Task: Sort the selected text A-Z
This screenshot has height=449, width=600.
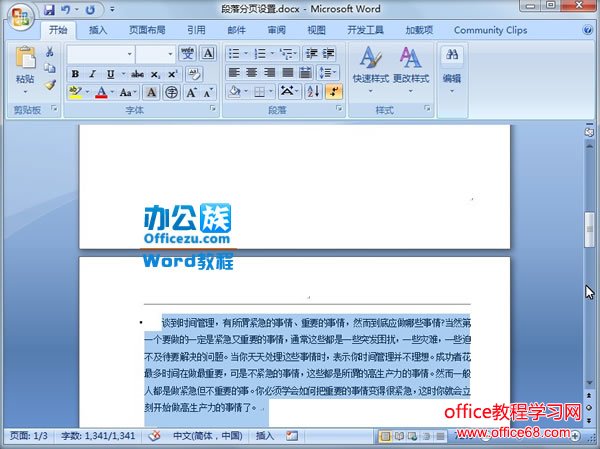Action: tap(313, 92)
